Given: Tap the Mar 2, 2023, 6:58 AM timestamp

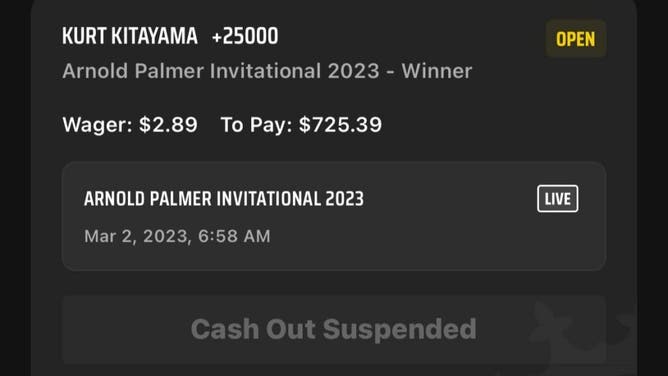Looking at the screenshot, I should (x=177, y=236).
